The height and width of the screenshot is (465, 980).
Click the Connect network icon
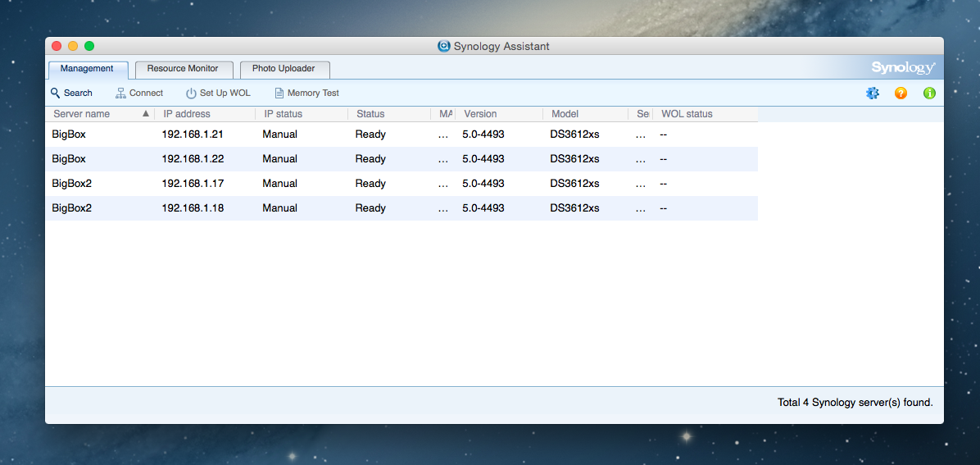point(120,93)
